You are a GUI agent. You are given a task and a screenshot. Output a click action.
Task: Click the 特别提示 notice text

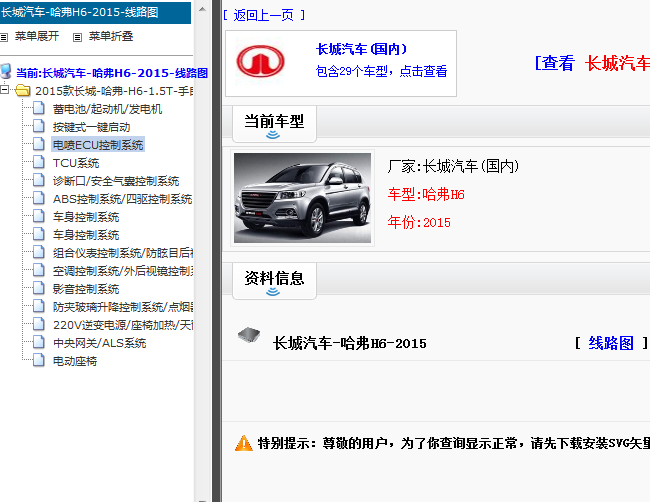coord(454,443)
